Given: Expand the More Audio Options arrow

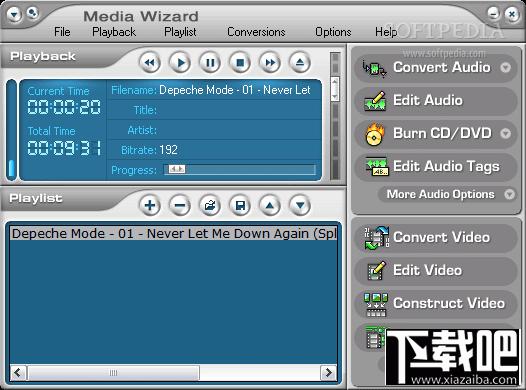Looking at the screenshot, I should (509, 194).
